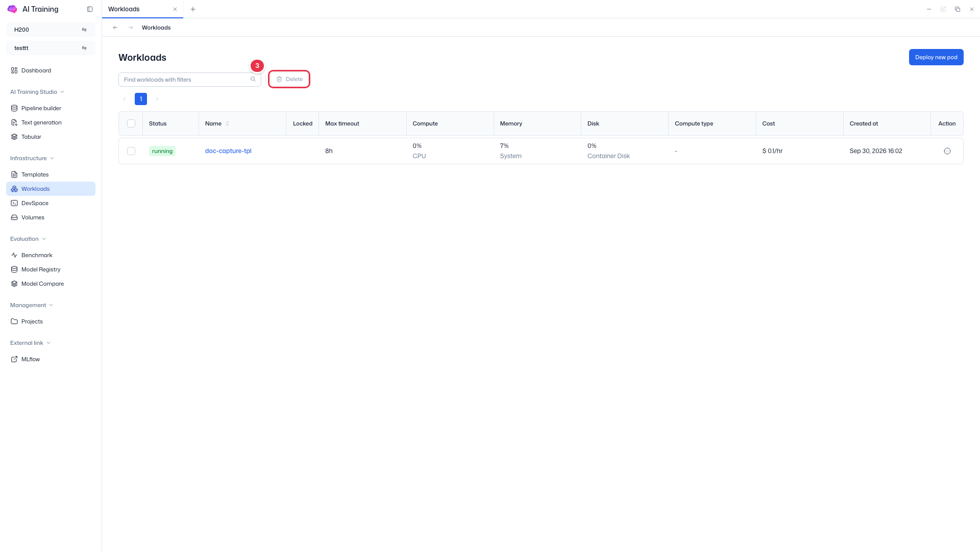980x551 pixels.
Task: Collapse the AI Training Studio section
Action: click(37, 92)
